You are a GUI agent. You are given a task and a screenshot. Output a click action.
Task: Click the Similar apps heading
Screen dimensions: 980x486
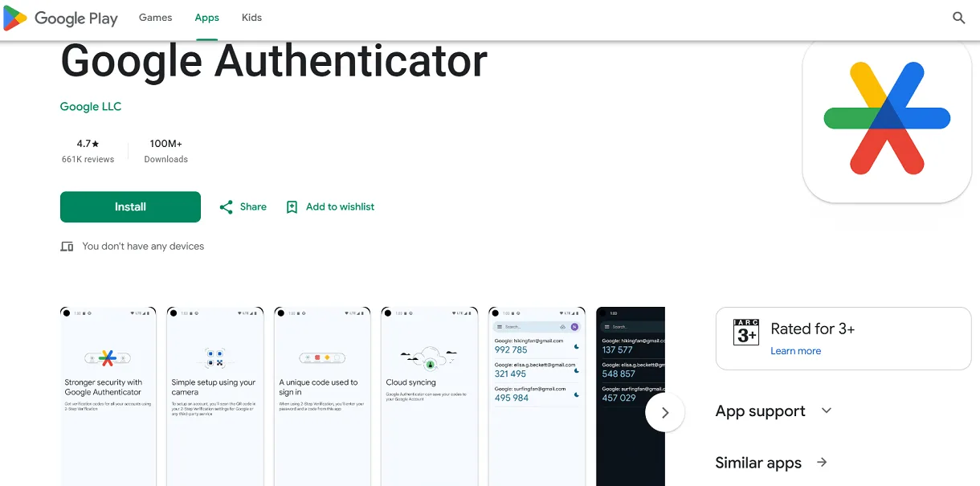(x=758, y=463)
